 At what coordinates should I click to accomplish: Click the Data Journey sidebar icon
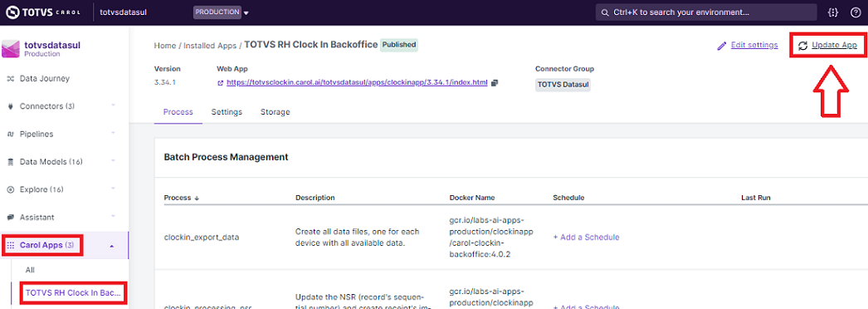10,79
